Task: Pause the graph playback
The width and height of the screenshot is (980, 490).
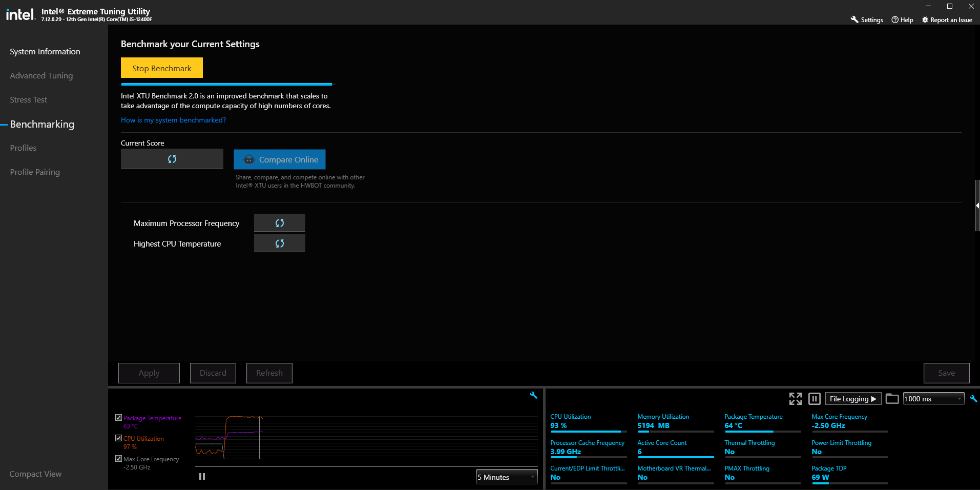Action: 202,477
